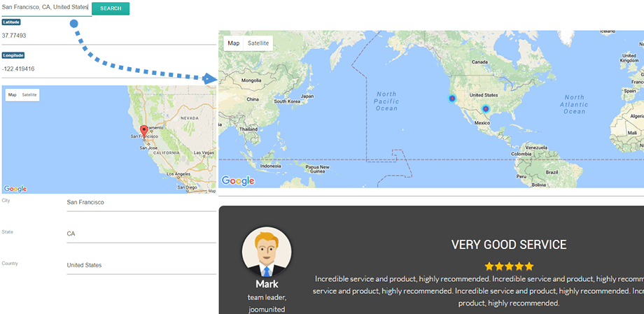Click the VERY GOOD SERVICE testimonial heading
644x314 pixels.
click(509, 245)
